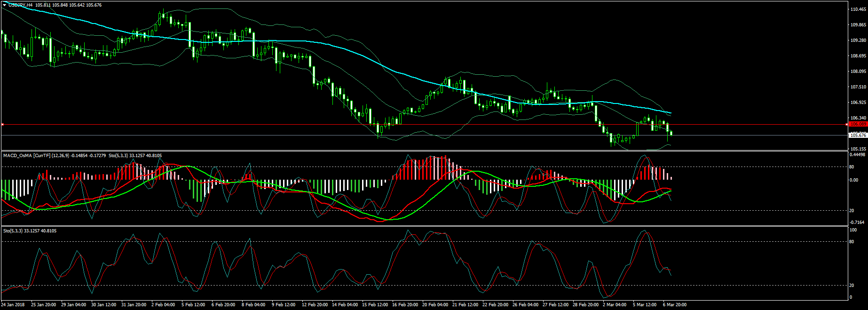Open the dropdown arrow beside USDJPY,H4
The height and width of the screenshot is (310, 868).
(x=4, y=5)
